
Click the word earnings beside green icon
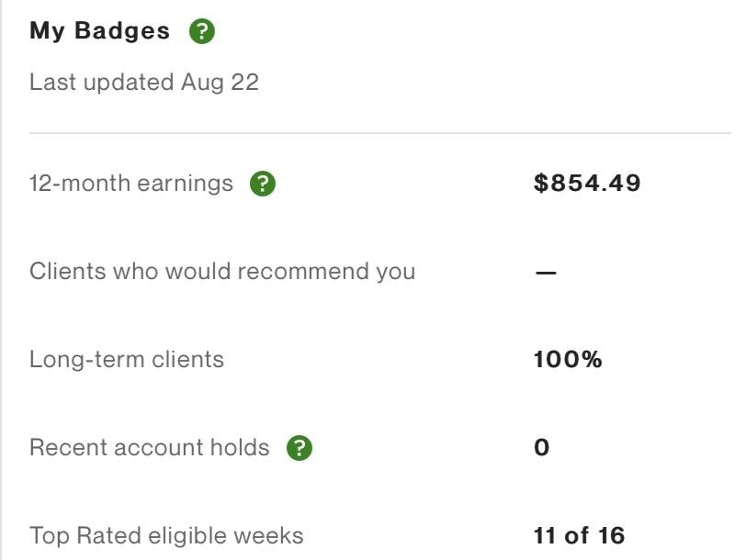click(x=186, y=184)
